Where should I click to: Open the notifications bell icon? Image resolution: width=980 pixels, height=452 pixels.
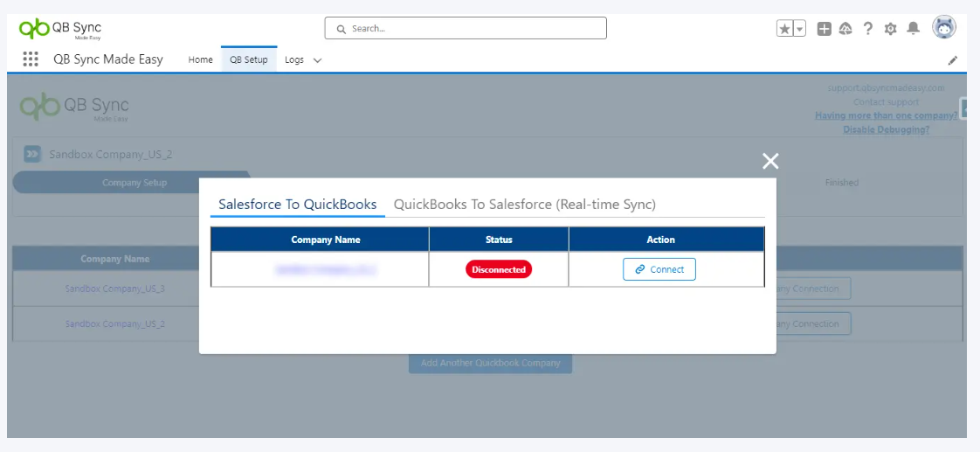pyautogui.click(x=913, y=28)
